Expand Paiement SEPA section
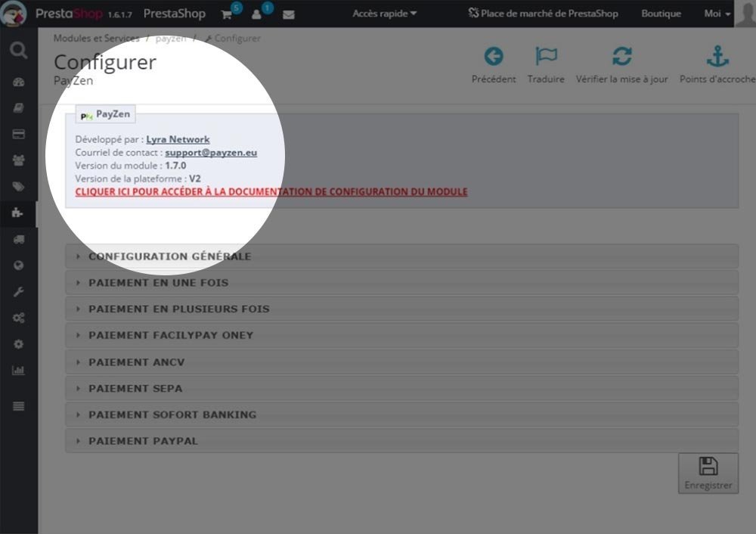The width and height of the screenshot is (756, 534). point(401,388)
